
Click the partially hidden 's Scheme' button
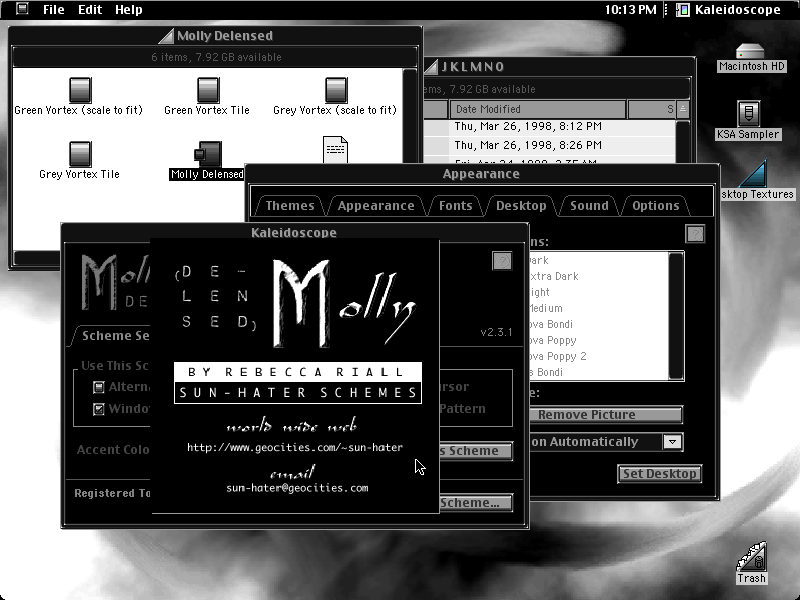click(476, 451)
